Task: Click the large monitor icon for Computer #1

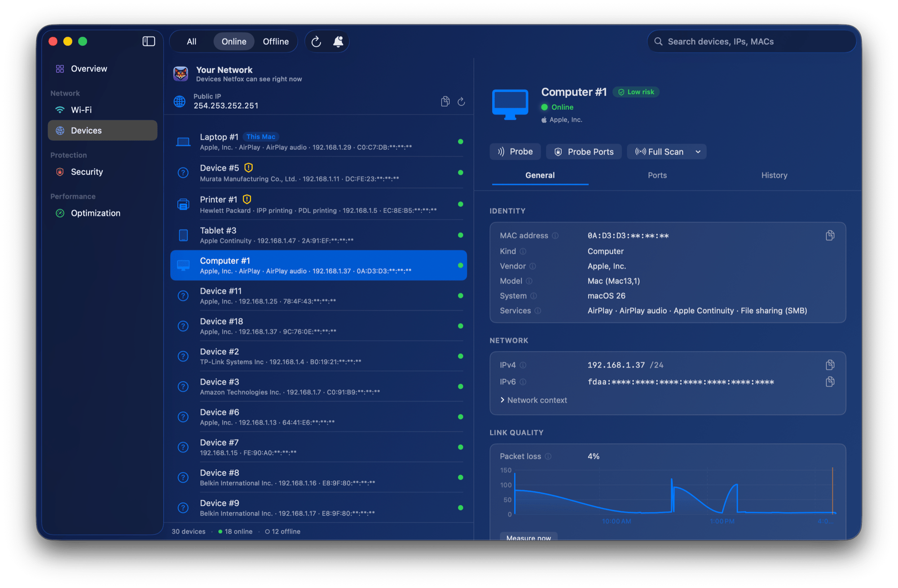Action: (510, 105)
